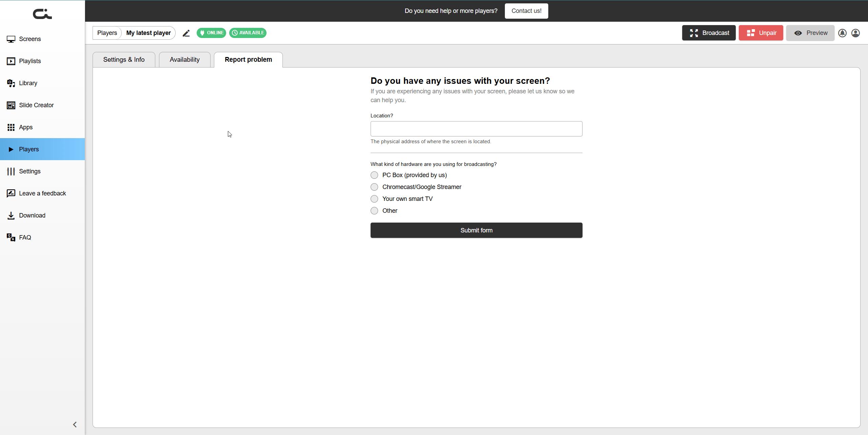Switch to the Settings & Info tab
The width and height of the screenshot is (868, 435).
[124, 60]
